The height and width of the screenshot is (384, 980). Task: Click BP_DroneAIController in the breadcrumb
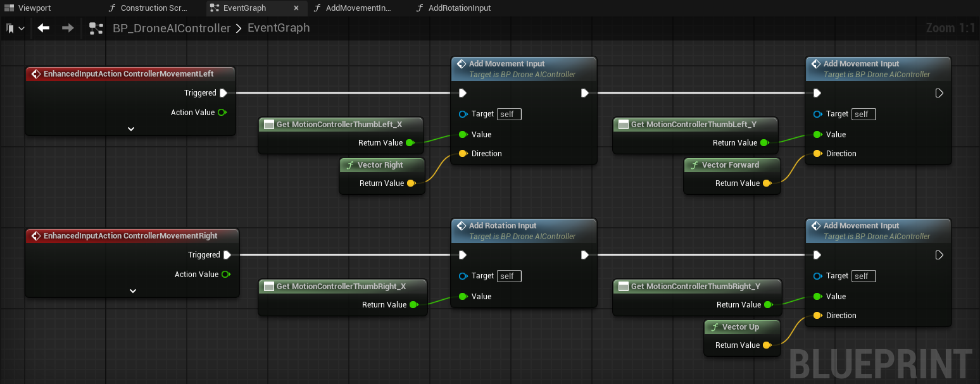click(172, 28)
